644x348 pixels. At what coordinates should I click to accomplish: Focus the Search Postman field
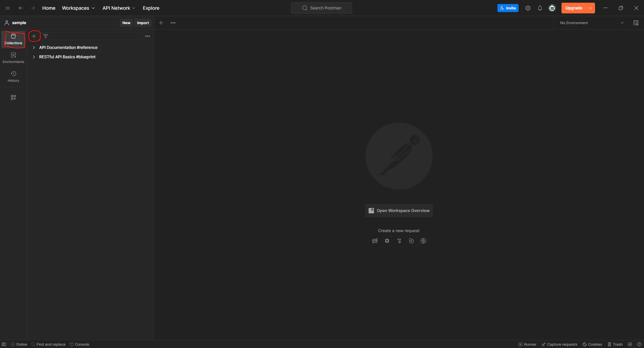coord(322,8)
